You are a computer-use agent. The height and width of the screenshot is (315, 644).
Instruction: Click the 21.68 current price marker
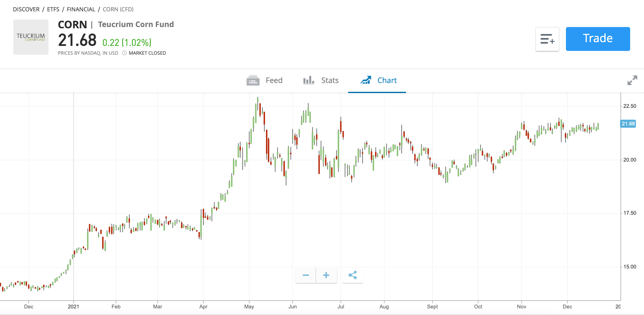pos(628,124)
